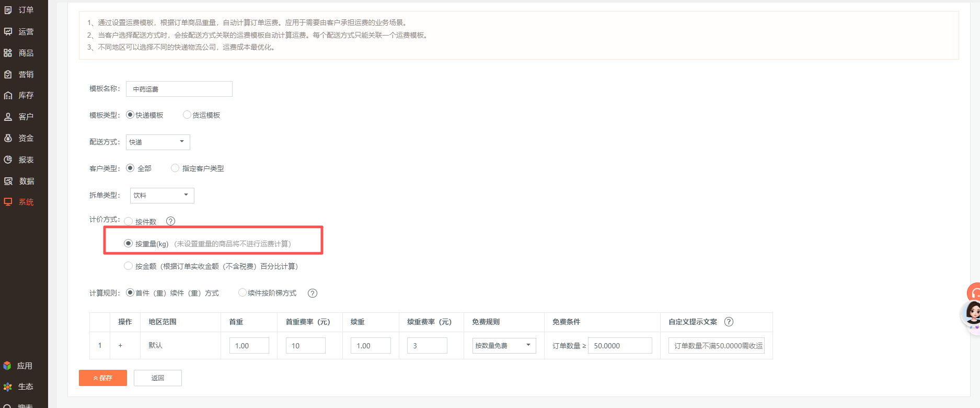Open the 运营 sidebar icon
Screen dimensions: 980x408
8,31
